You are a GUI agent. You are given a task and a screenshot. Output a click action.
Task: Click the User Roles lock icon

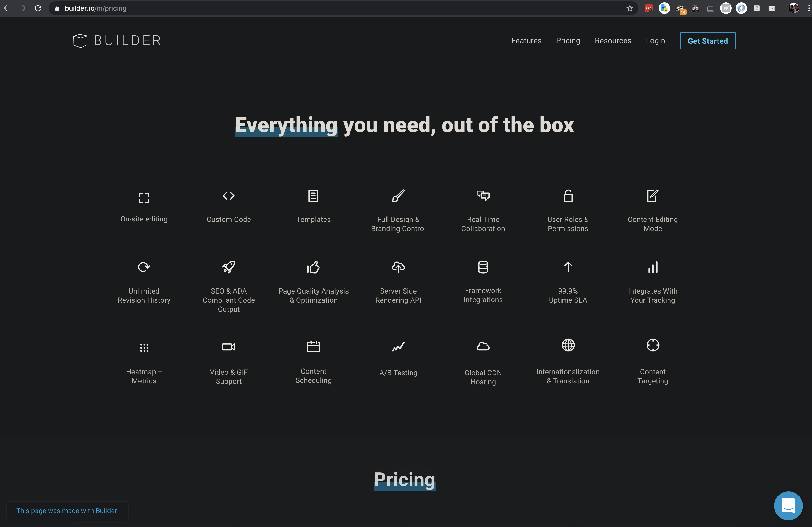568,196
